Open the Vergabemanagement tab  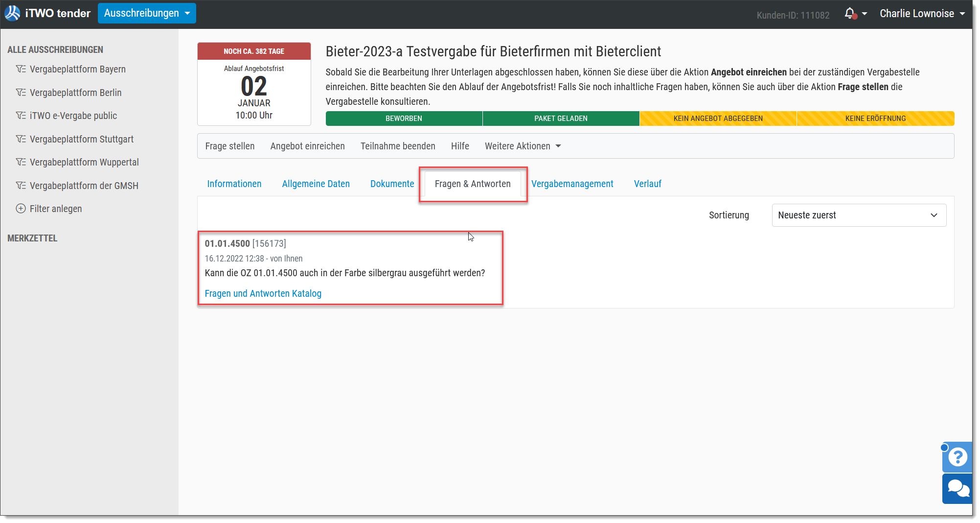[x=572, y=184]
